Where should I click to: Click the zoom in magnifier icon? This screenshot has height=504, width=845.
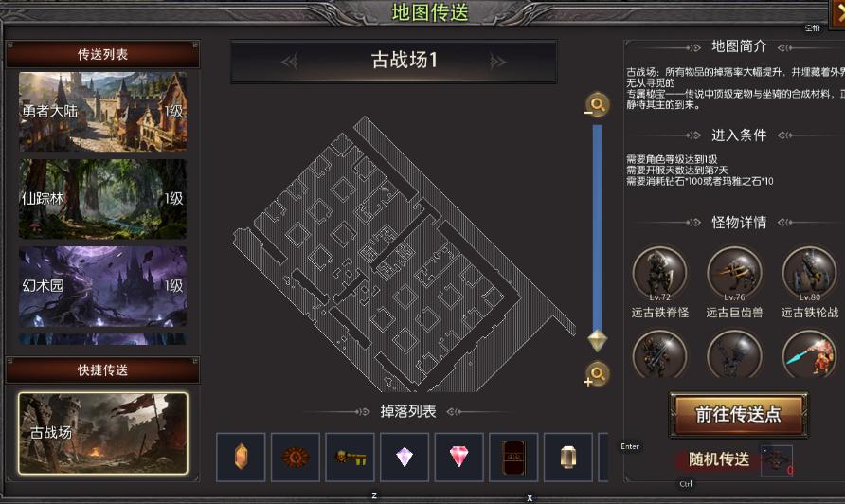click(597, 374)
